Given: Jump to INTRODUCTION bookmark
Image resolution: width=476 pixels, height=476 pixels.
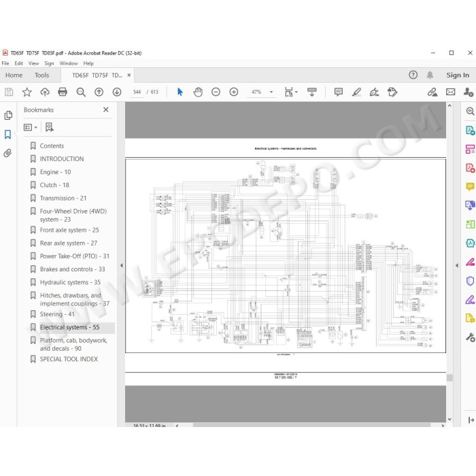Looking at the screenshot, I should pyautogui.click(x=62, y=158).
